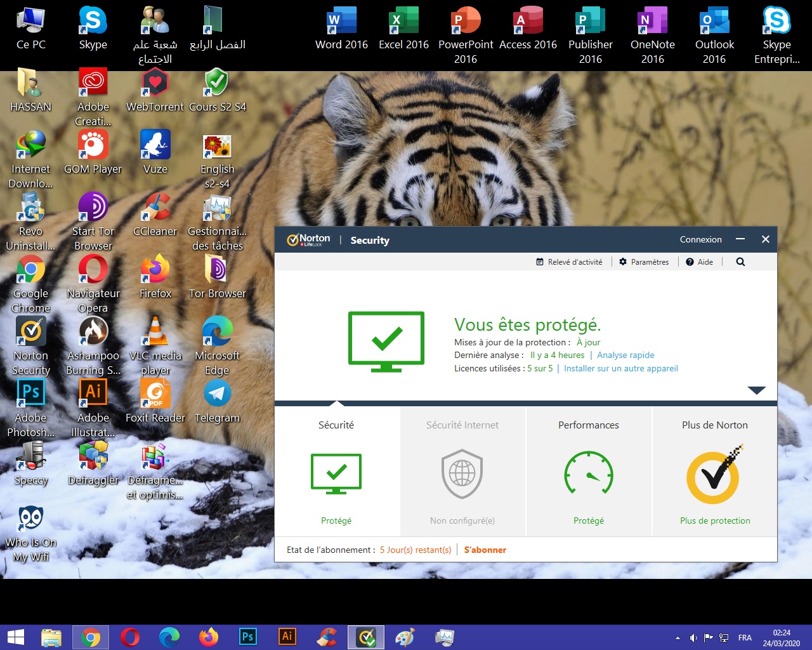812x650 pixels.
Task: Show hidden system tray icons
Action: [x=678, y=638]
